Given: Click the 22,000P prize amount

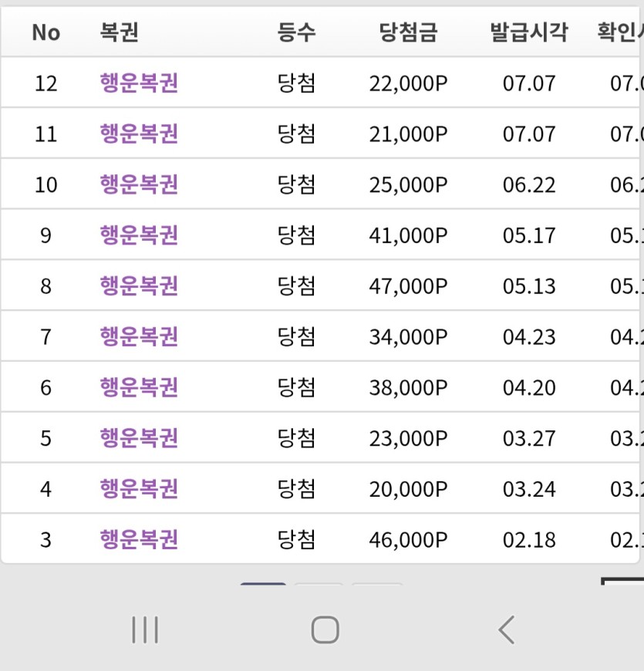Looking at the screenshot, I should 408,83.
